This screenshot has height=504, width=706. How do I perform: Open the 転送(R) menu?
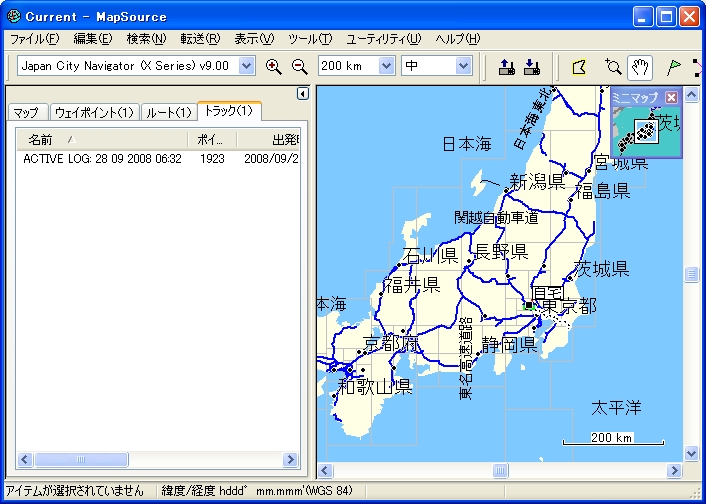click(200, 39)
